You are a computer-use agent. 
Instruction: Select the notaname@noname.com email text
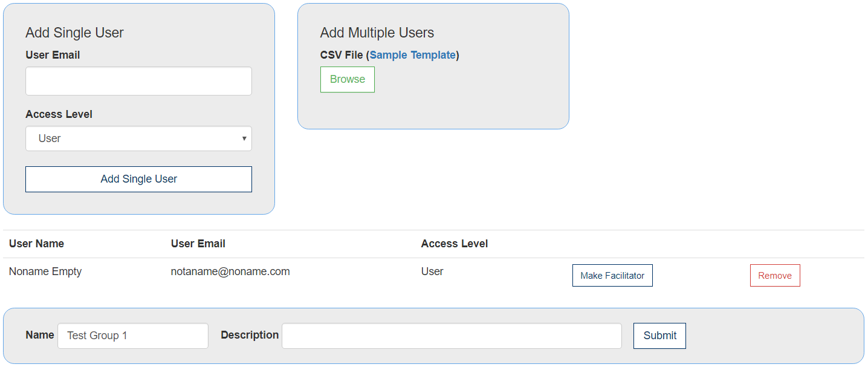point(230,271)
